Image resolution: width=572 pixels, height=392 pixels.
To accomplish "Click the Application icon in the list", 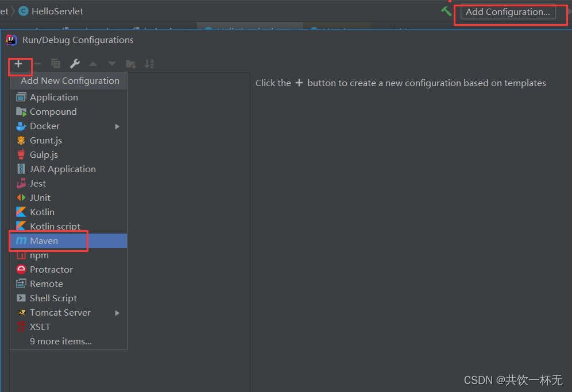I will (x=21, y=97).
